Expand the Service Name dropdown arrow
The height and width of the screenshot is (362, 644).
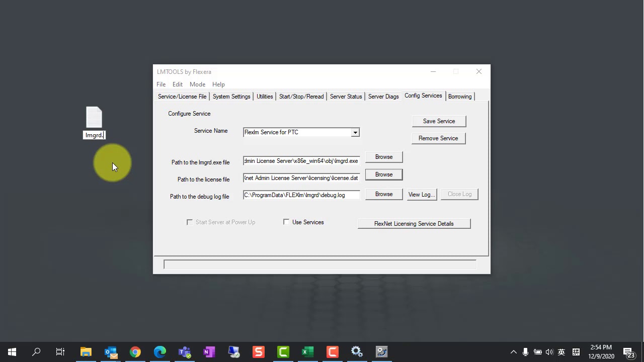[x=355, y=132]
